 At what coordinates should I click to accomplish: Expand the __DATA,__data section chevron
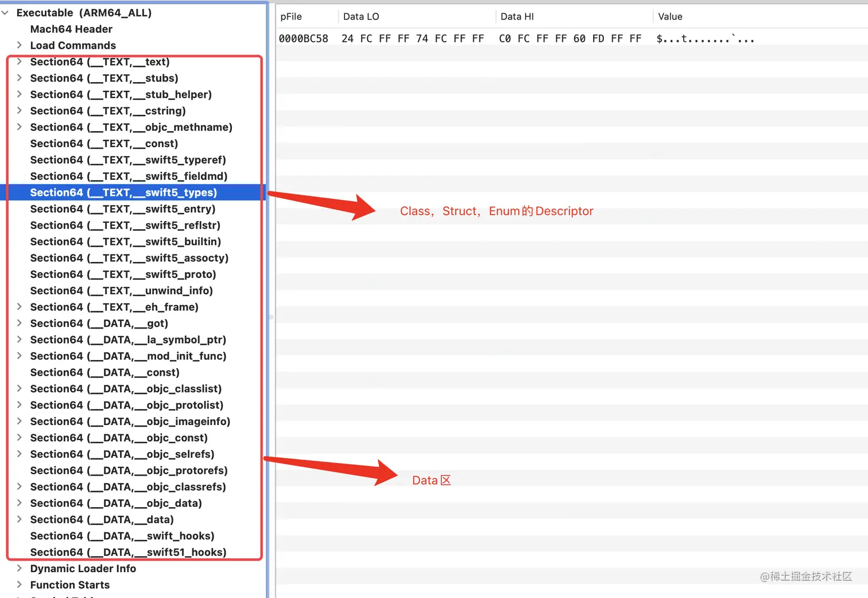click(x=19, y=519)
